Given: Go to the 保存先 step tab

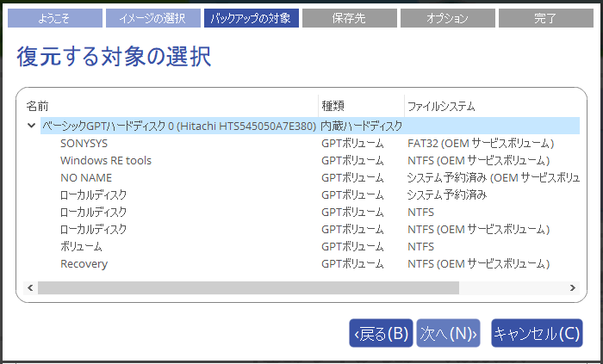Looking at the screenshot, I should tap(349, 18).
